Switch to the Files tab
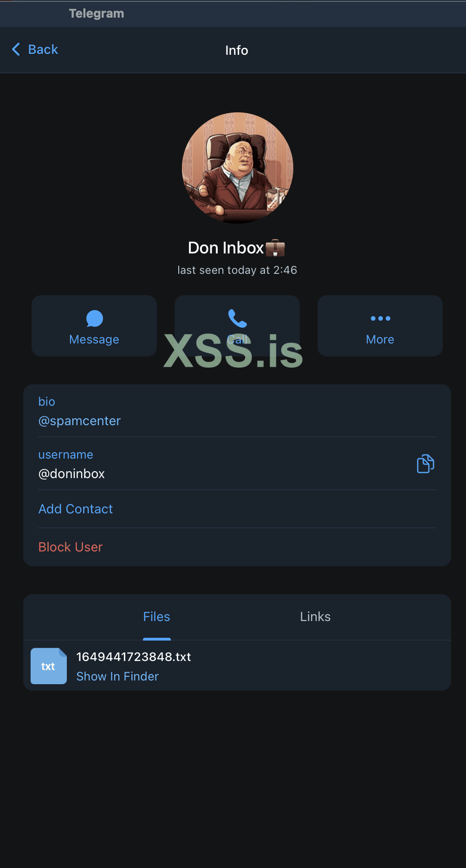 156,617
